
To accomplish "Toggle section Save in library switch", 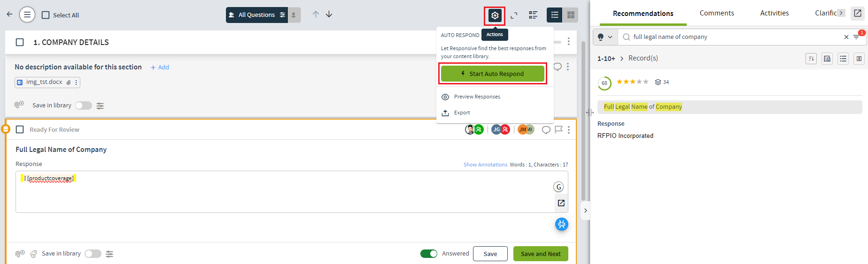I will [84, 106].
